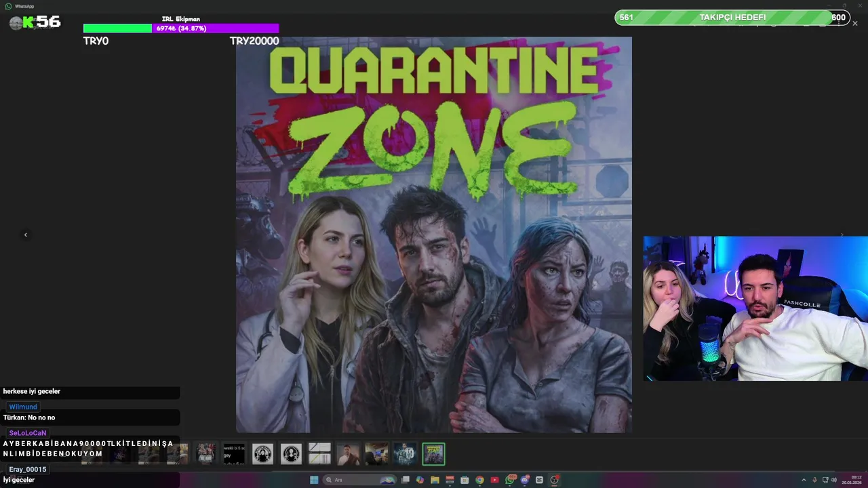Open OBS Studio taskbar icon
Image resolution: width=868 pixels, height=488 pixels.
pyautogui.click(x=554, y=480)
